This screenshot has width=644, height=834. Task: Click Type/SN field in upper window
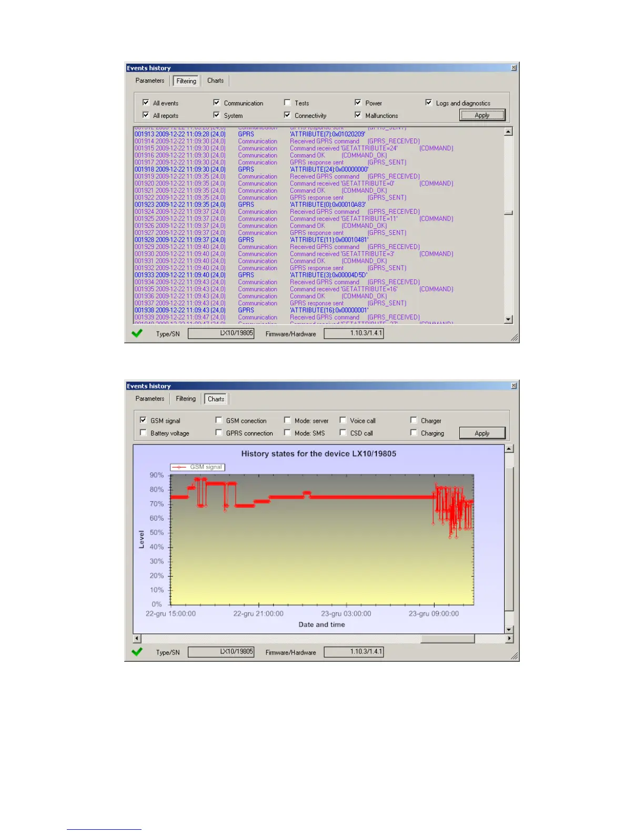click(221, 333)
